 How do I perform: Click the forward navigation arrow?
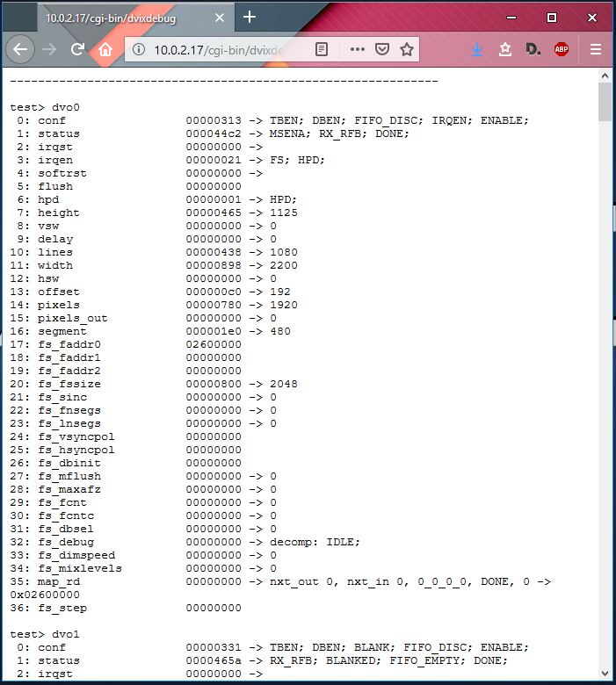[49, 49]
